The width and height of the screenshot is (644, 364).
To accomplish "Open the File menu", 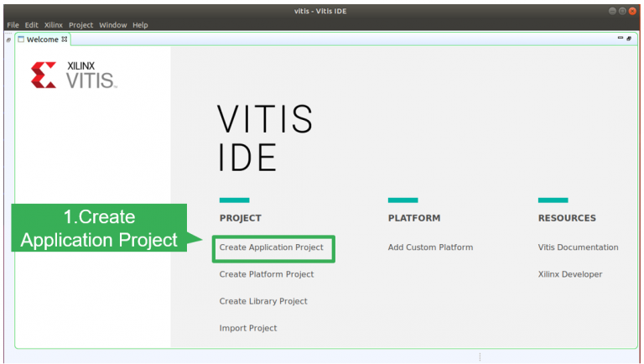I will click(x=13, y=25).
